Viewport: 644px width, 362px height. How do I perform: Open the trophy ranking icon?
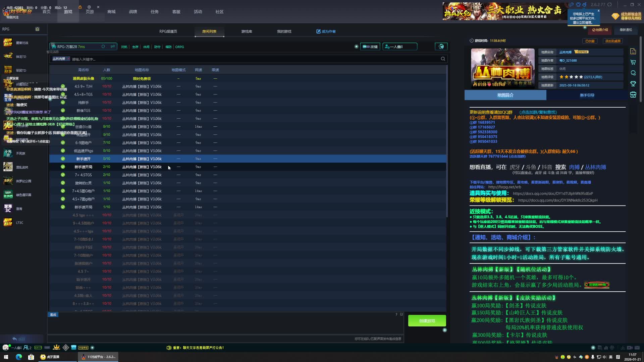pyautogui.click(x=633, y=84)
